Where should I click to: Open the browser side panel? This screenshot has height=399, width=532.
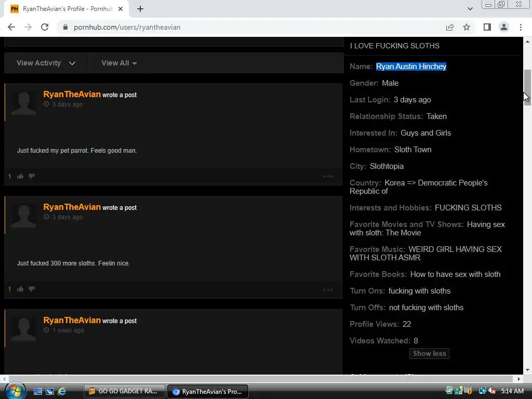487,27
